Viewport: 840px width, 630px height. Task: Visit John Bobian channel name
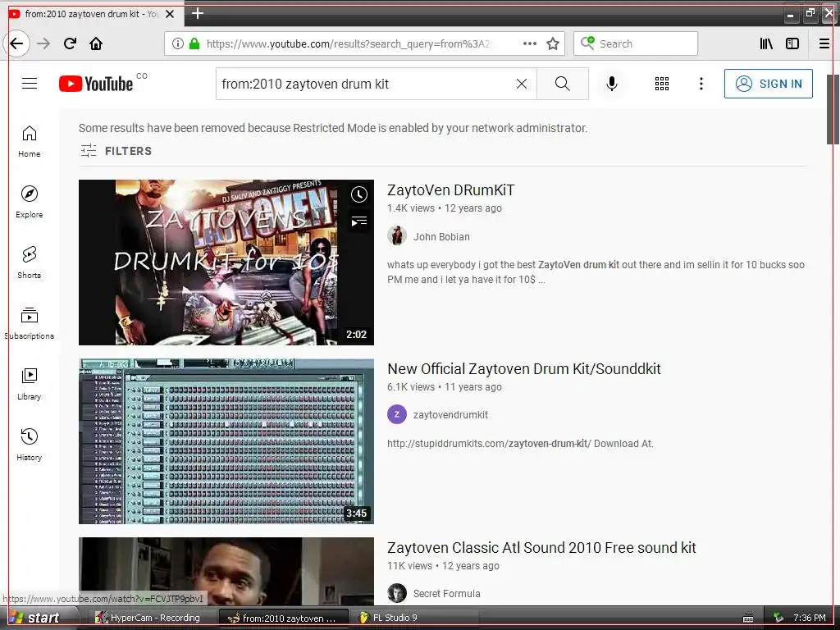pyautogui.click(x=441, y=237)
